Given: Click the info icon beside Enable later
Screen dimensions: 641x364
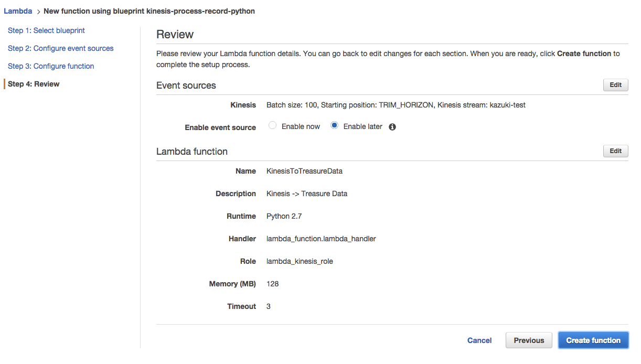Looking at the screenshot, I should click(x=392, y=127).
